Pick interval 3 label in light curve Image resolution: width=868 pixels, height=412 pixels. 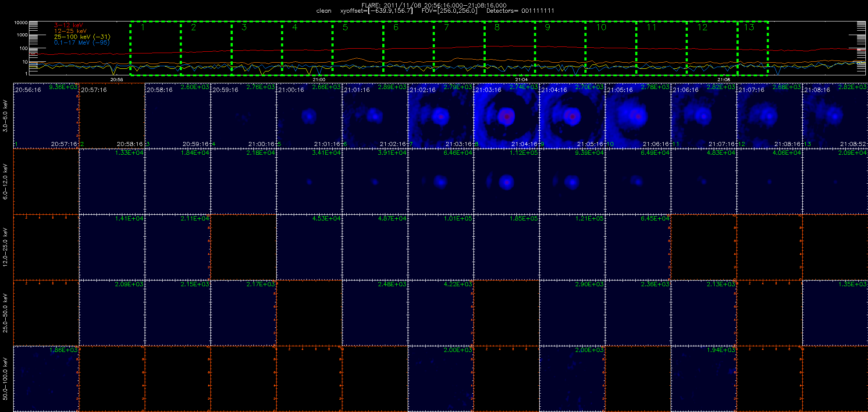tap(244, 27)
